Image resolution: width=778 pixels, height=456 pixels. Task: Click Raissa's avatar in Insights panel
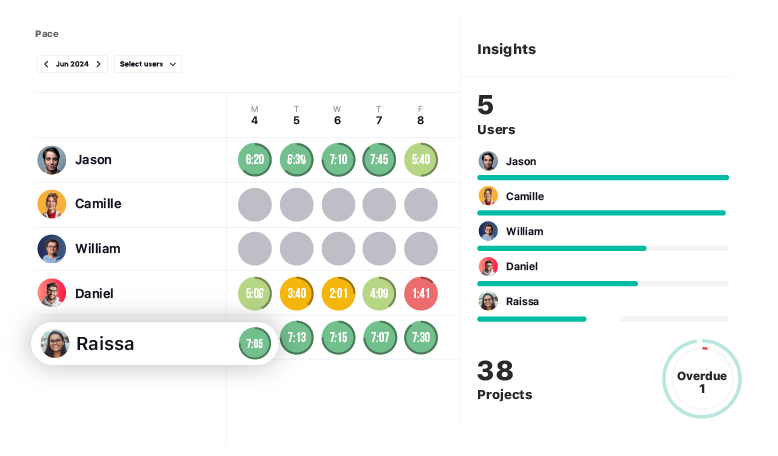(x=488, y=301)
